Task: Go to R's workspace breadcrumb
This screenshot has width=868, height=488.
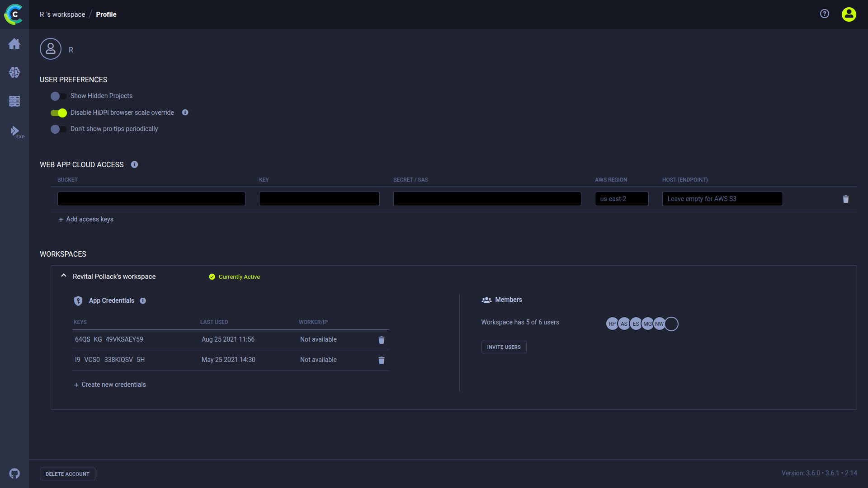Action: pos(62,14)
